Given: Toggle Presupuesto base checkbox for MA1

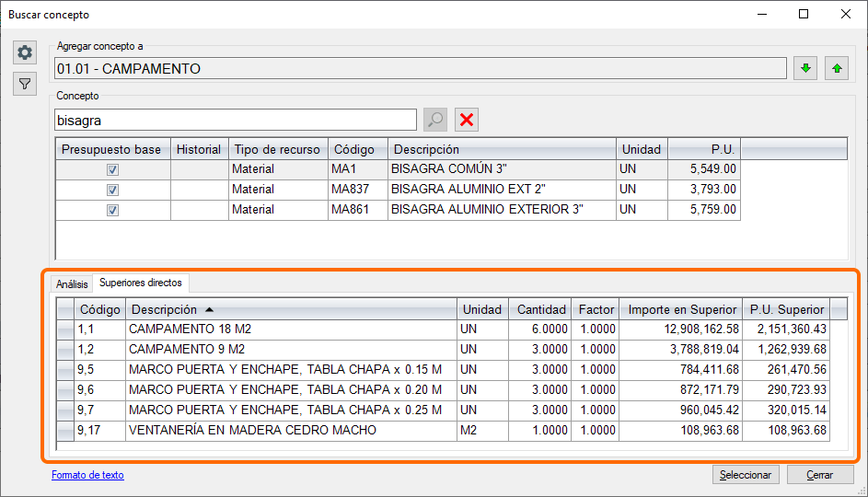Looking at the screenshot, I should (x=112, y=170).
